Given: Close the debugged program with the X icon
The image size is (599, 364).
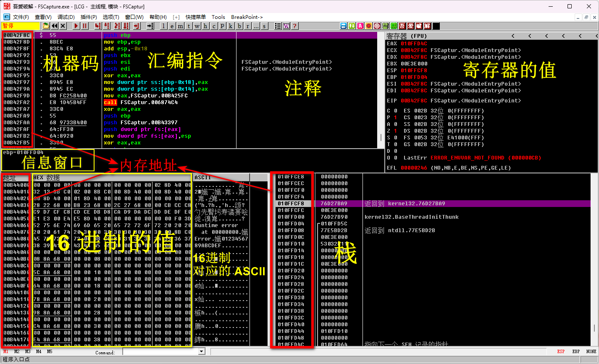Looking at the screenshot, I should coord(63,26).
